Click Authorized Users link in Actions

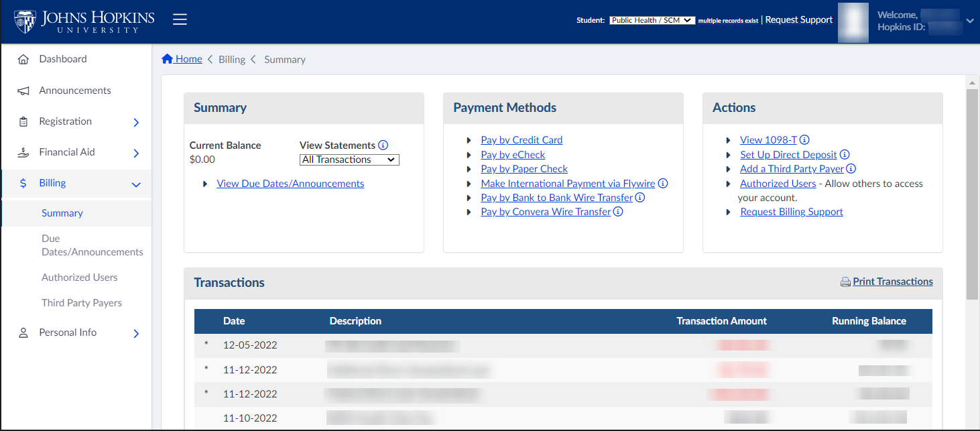pos(778,183)
